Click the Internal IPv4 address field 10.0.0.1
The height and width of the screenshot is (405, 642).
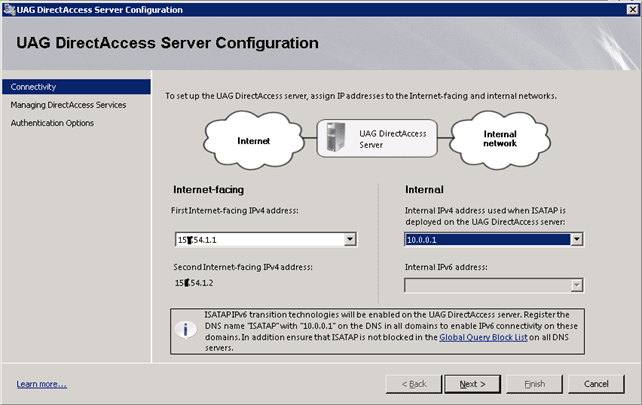pos(485,239)
